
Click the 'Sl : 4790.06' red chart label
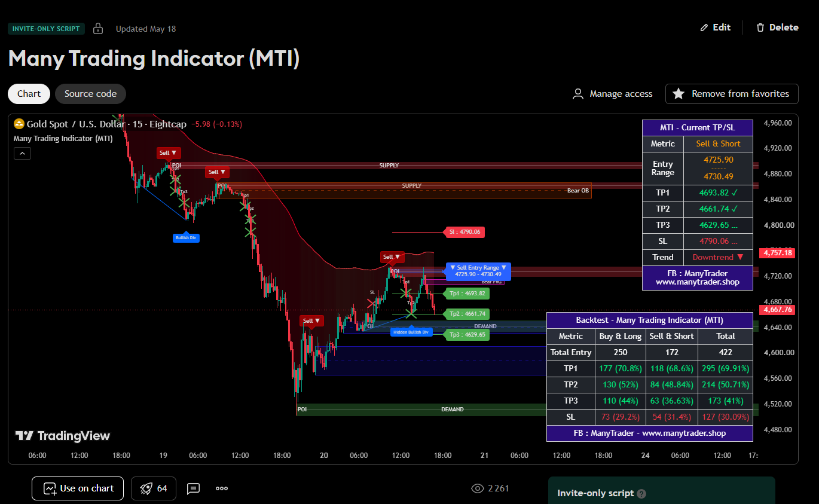463,232
